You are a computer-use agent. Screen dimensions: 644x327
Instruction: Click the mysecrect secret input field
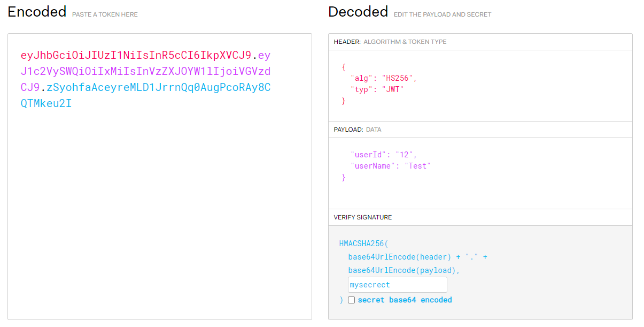[x=398, y=285]
